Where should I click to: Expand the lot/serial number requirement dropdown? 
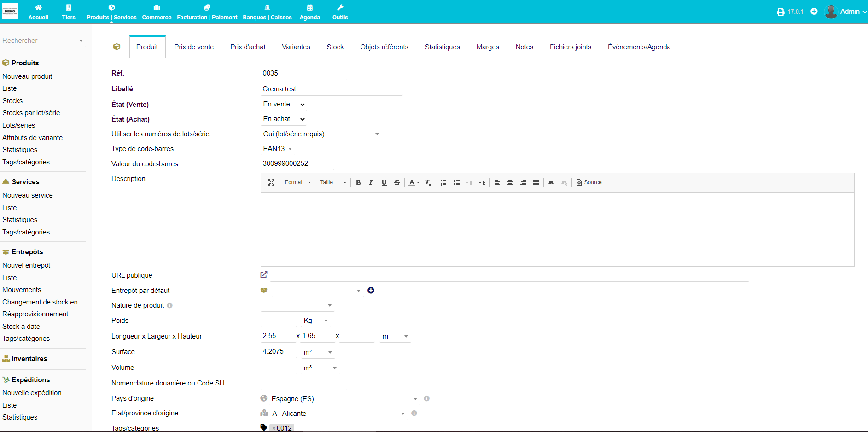(x=321, y=134)
